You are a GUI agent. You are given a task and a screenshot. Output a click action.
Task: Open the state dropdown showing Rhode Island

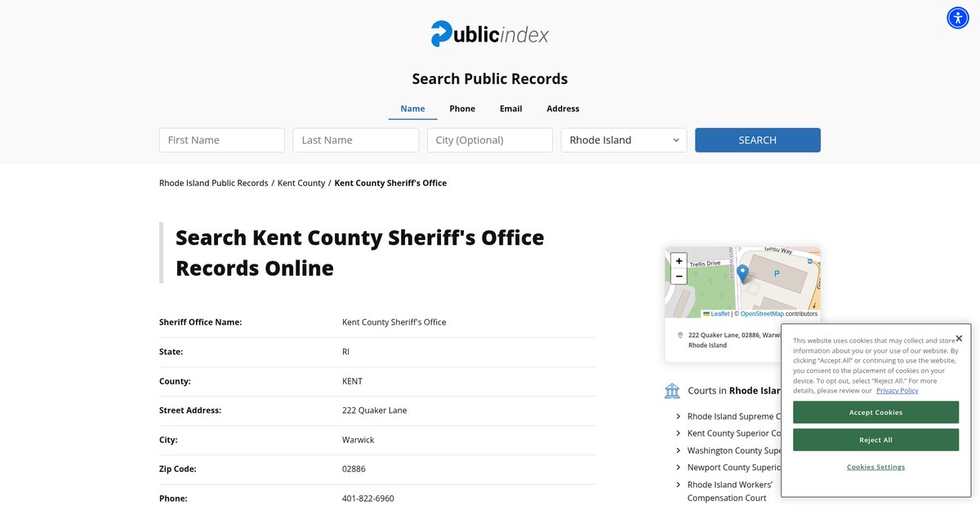(x=624, y=140)
